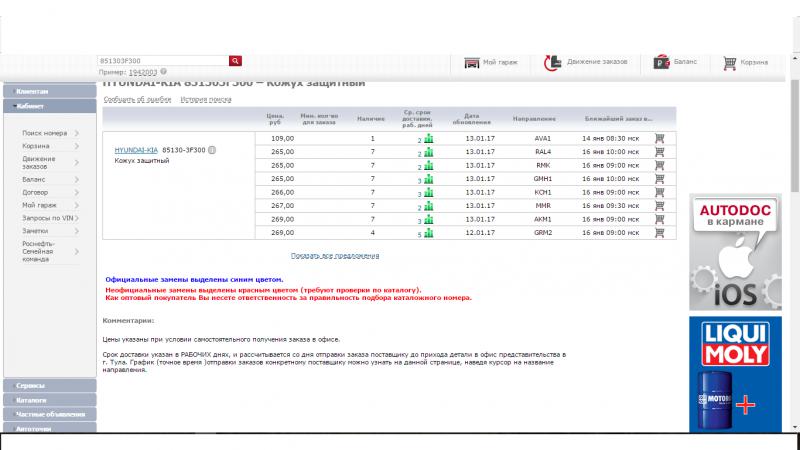
Task: Add the GMH1 offer to cart
Action: (x=660, y=179)
